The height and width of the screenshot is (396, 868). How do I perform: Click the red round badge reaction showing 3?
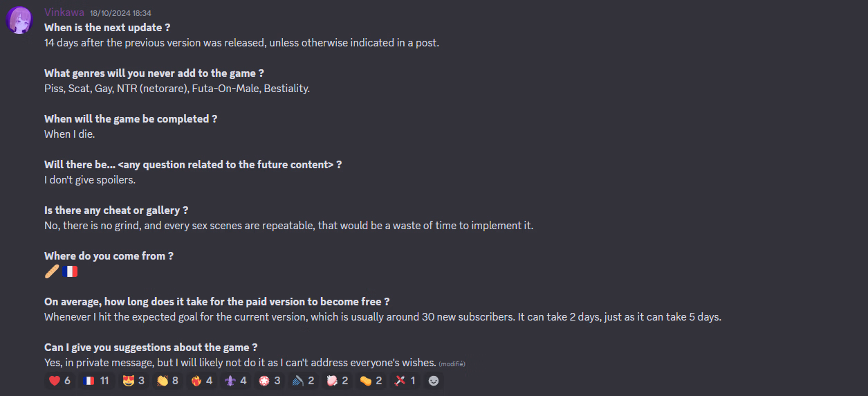269,381
